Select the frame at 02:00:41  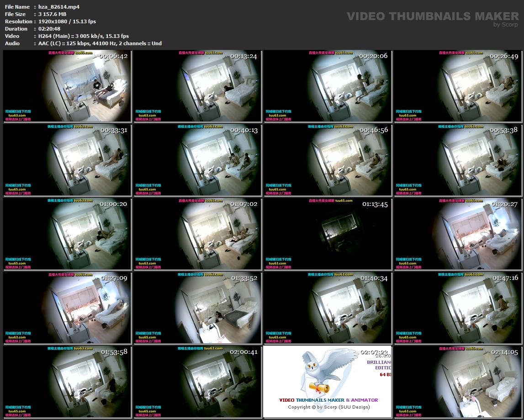coord(197,382)
